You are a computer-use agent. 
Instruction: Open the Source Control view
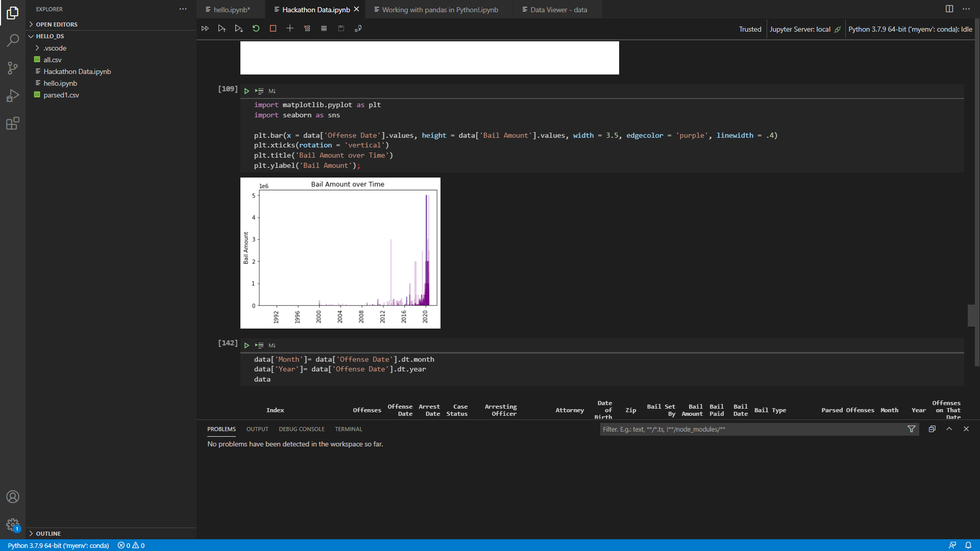click(x=13, y=68)
